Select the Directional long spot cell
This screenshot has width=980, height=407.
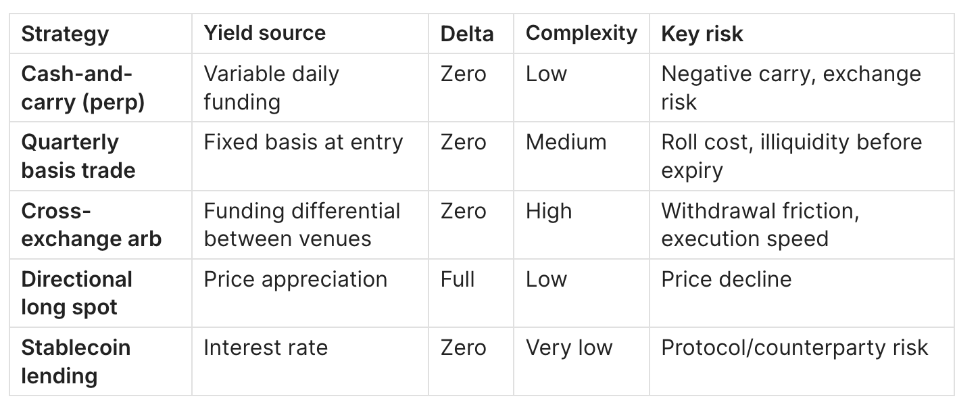pos(76,293)
